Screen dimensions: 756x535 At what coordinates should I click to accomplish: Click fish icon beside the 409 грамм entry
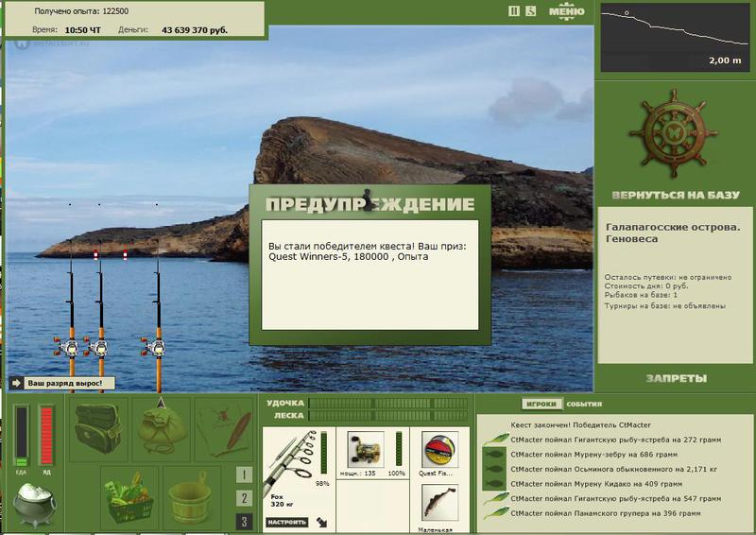click(x=494, y=484)
